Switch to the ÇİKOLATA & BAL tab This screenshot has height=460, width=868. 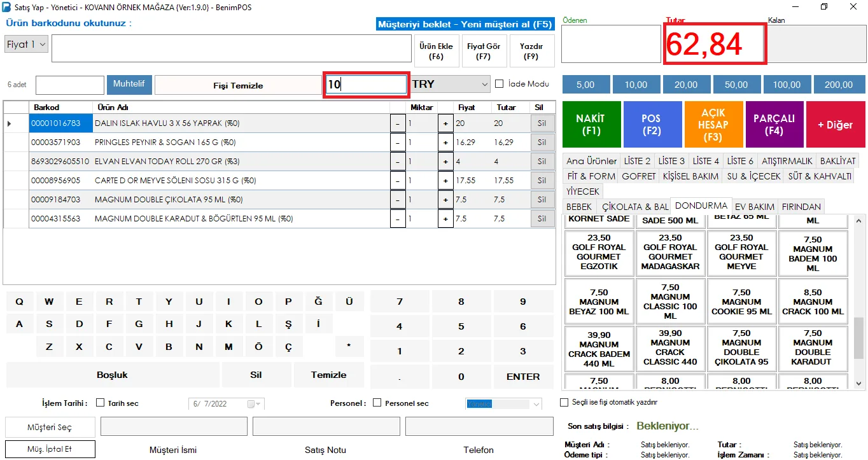[x=635, y=207]
